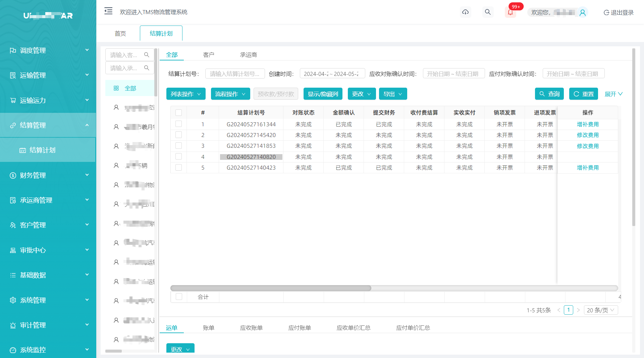Screen dimensions: 644x358
Task: Click 增补费用 link for G20240527161344
Action: (x=588, y=124)
